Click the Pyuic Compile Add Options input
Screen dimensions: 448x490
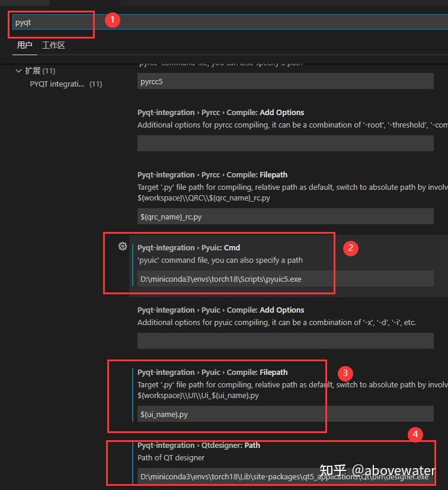(x=286, y=341)
